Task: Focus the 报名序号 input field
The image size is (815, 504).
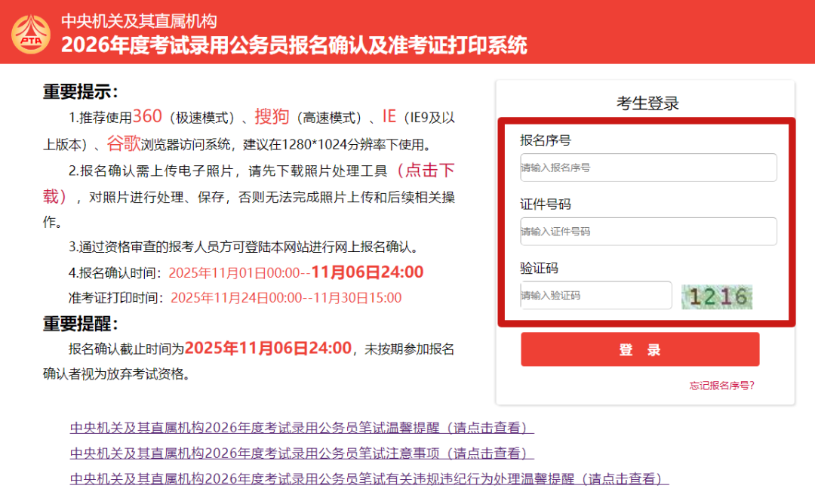Action: (x=647, y=167)
